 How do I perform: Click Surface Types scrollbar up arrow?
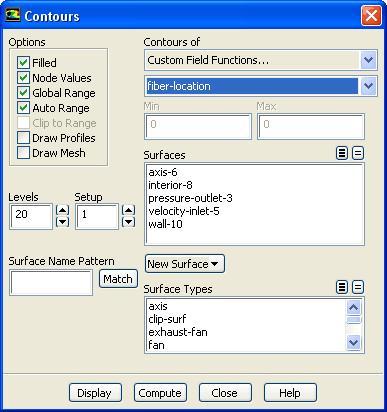353,307
